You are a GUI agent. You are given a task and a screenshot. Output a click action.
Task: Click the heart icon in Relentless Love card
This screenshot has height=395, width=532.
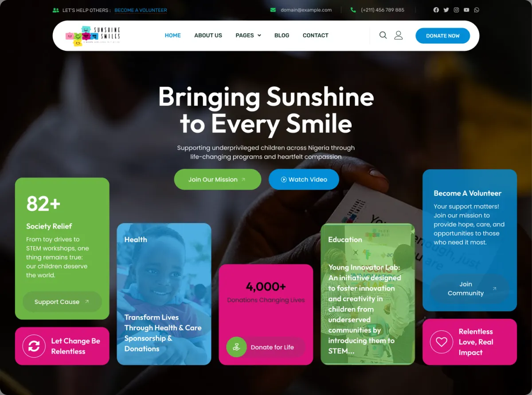(441, 342)
